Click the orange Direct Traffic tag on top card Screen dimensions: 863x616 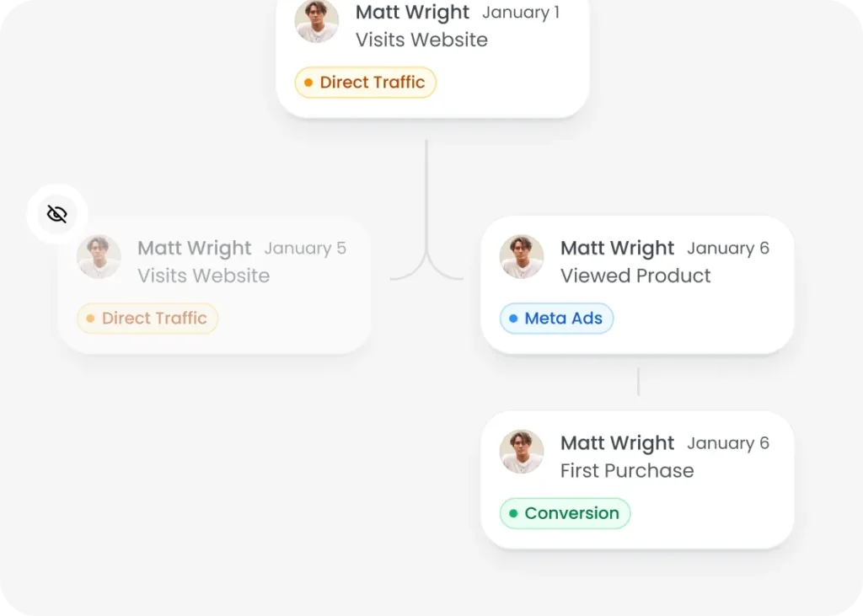point(365,83)
